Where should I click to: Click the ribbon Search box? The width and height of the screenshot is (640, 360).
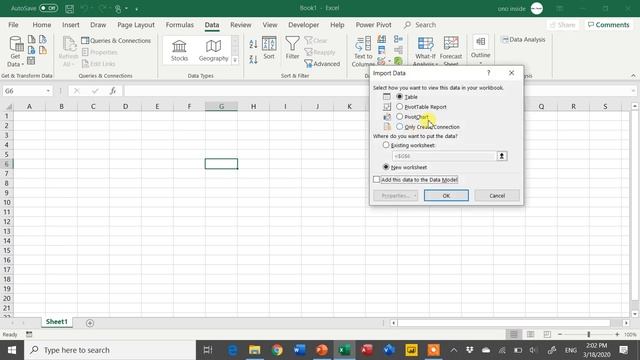click(420, 25)
